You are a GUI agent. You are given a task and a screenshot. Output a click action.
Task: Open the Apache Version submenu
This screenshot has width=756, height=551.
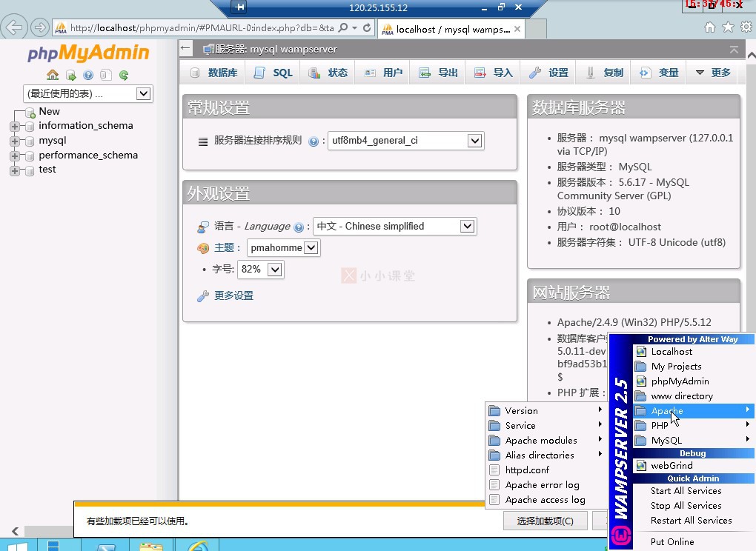click(x=546, y=411)
